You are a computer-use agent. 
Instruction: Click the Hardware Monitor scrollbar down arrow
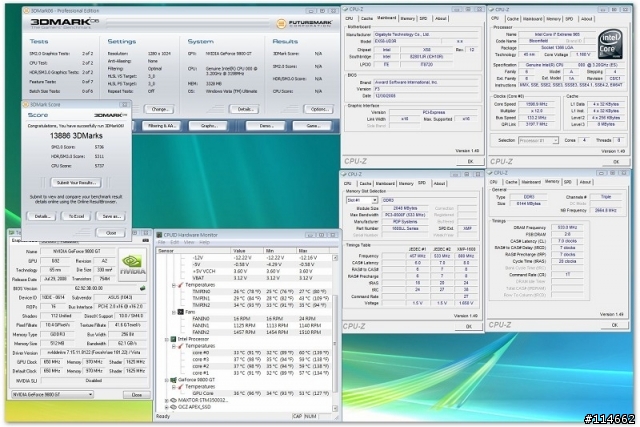pyautogui.click(x=335, y=408)
